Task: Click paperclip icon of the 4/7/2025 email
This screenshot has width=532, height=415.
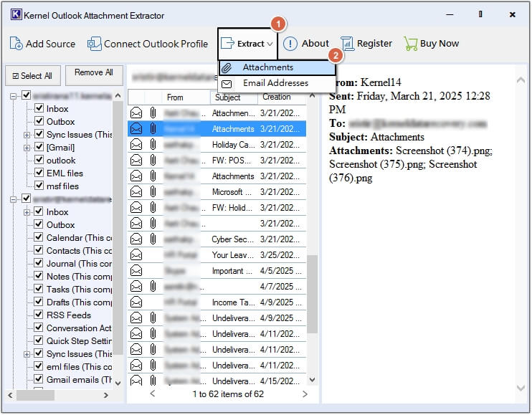Action: [x=153, y=286]
